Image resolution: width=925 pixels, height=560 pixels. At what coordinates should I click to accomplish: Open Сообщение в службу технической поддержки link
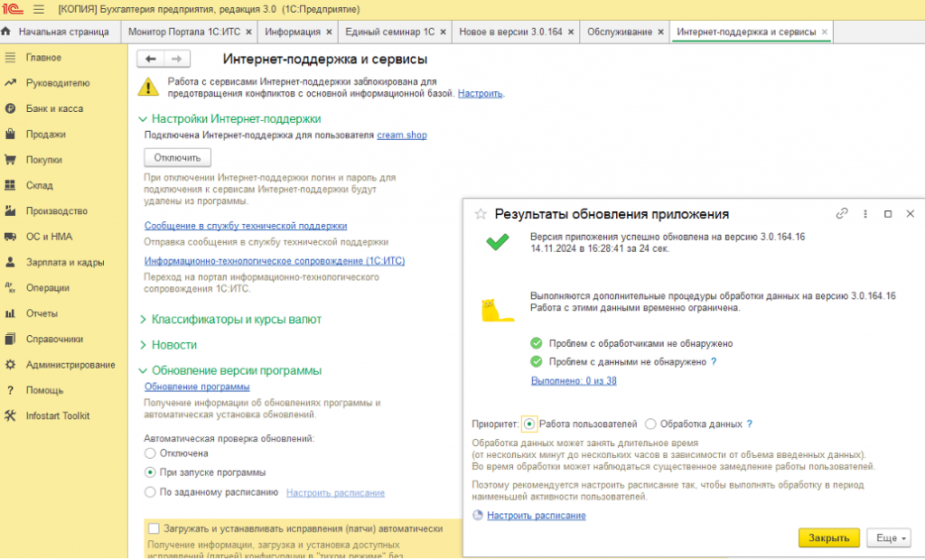(x=246, y=226)
